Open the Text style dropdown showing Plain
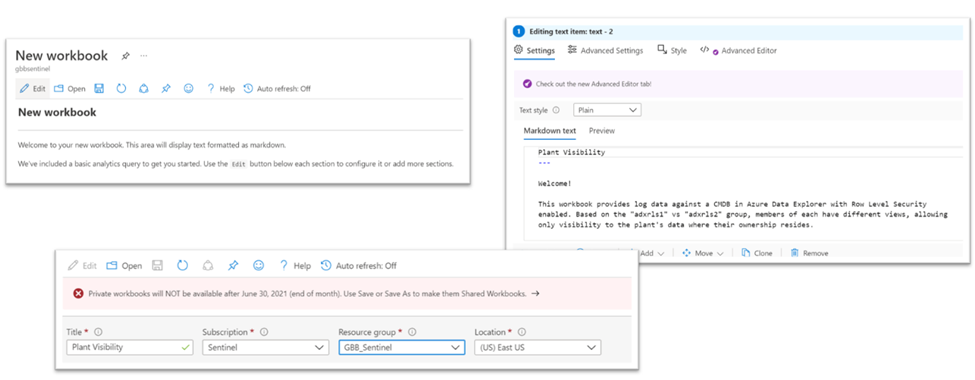 point(607,110)
